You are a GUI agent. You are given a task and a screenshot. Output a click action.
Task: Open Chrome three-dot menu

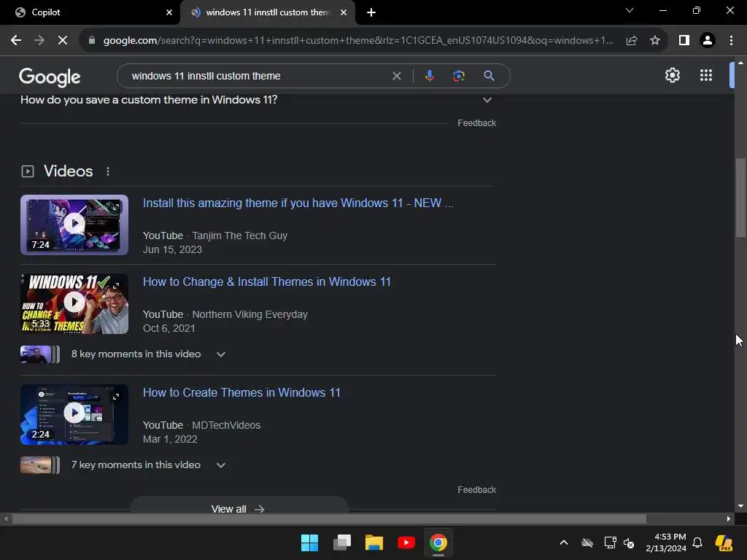(x=731, y=41)
